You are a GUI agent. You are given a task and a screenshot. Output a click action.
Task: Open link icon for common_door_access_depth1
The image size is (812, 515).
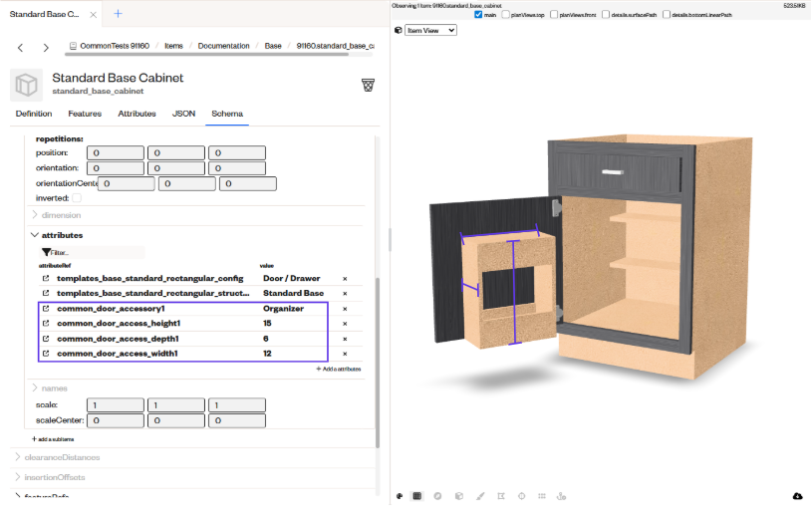(x=46, y=339)
